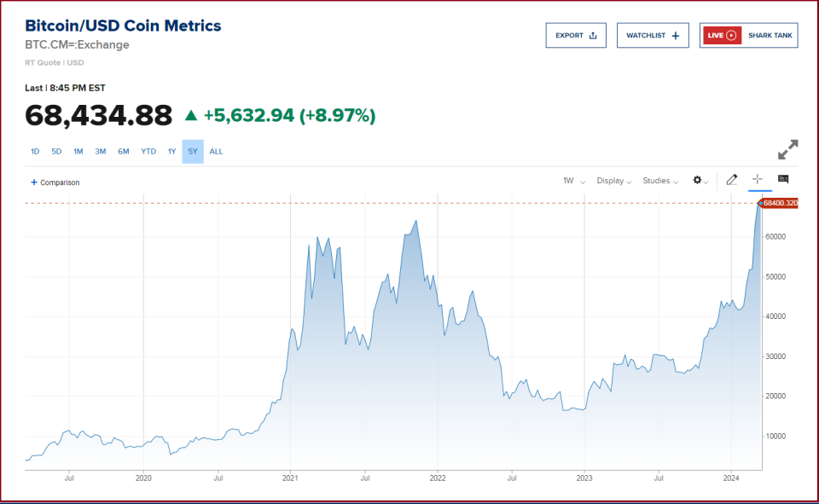Select the 1Y time range

click(x=171, y=152)
